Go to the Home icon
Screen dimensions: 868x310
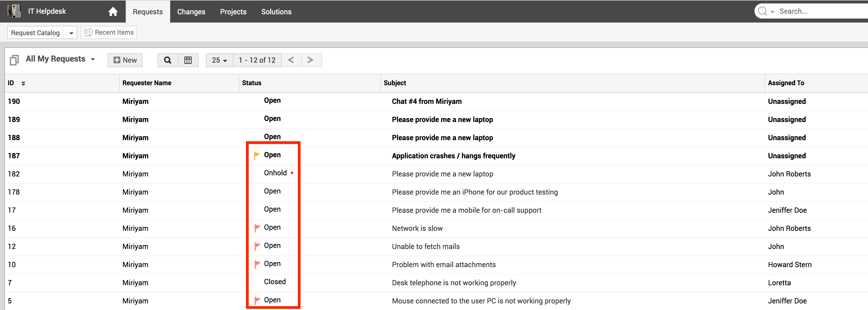pyautogui.click(x=113, y=12)
